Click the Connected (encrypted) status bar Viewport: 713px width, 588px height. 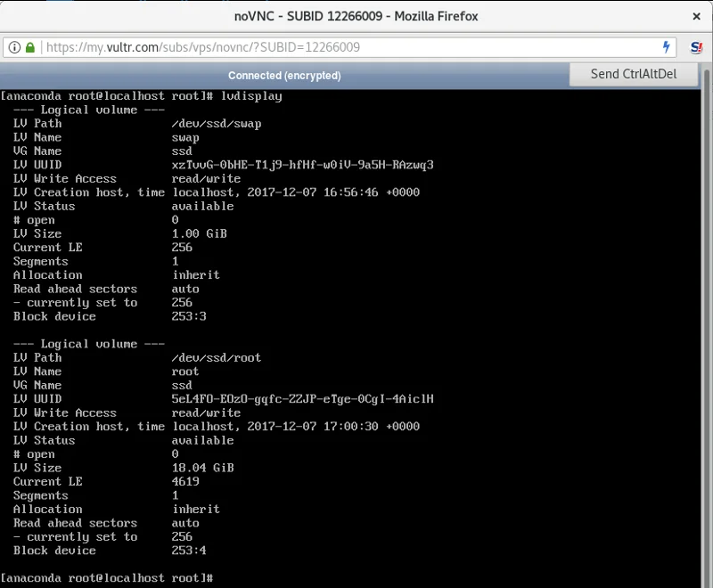284,76
